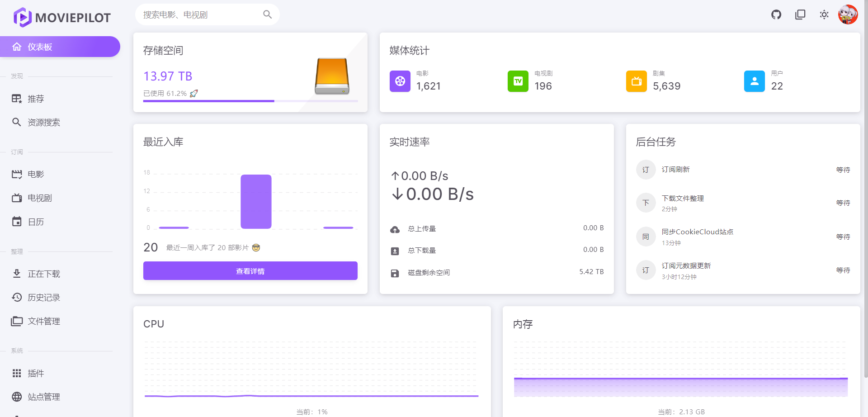Toggle the light/dark theme sun icon
This screenshot has width=868, height=417.
(824, 15)
